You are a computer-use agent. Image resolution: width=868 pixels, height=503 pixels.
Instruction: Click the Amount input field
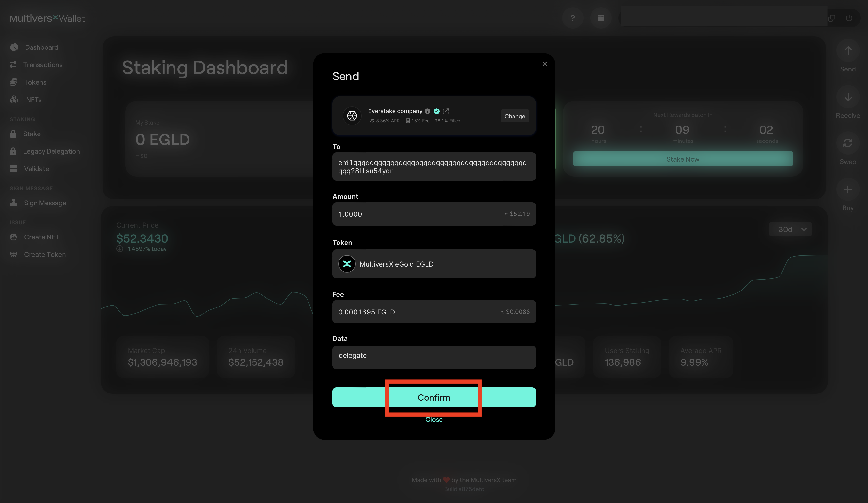click(x=434, y=214)
